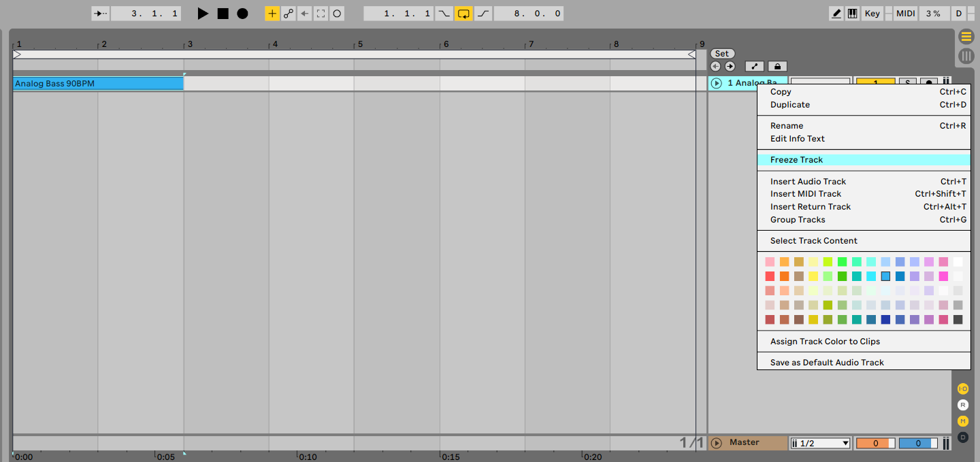Pick the pure white swatch at top-row end
The height and width of the screenshot is (462, 980).
[x=958, y=262]
